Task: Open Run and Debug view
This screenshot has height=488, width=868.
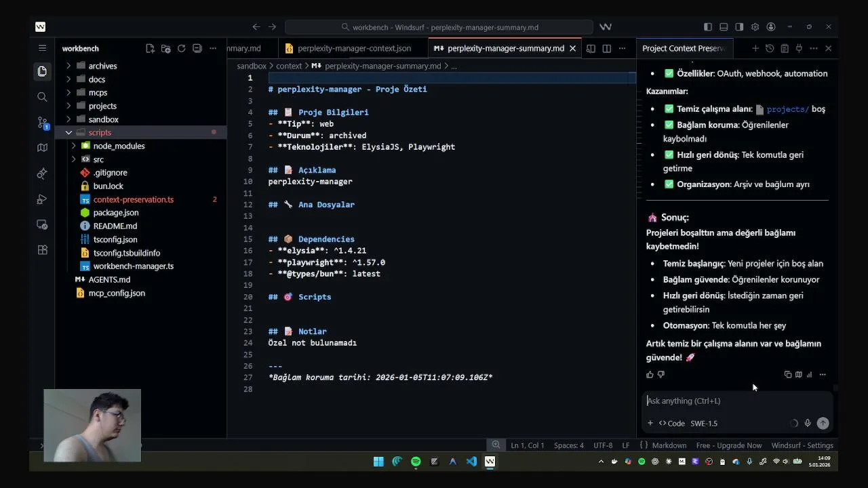Action: [x=42, y=199]
